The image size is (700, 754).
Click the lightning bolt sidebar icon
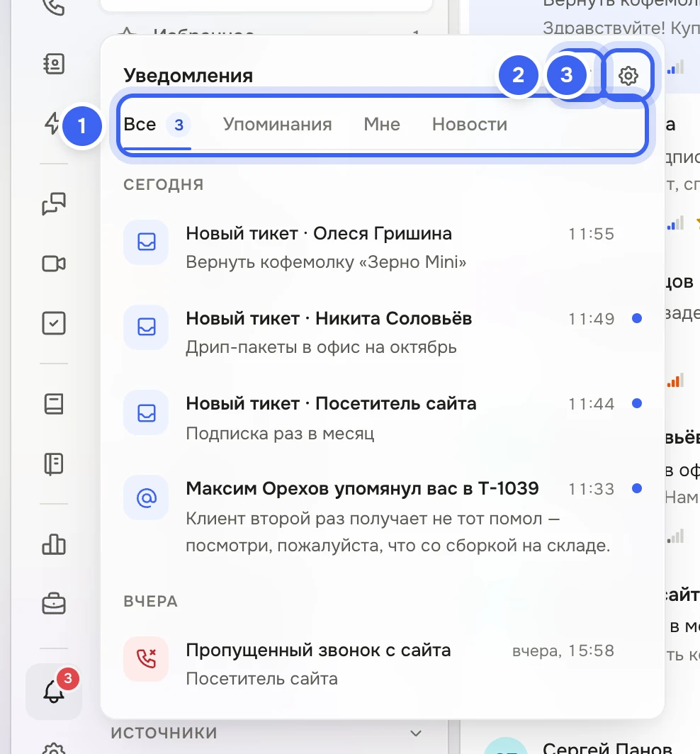click(53, 124)
